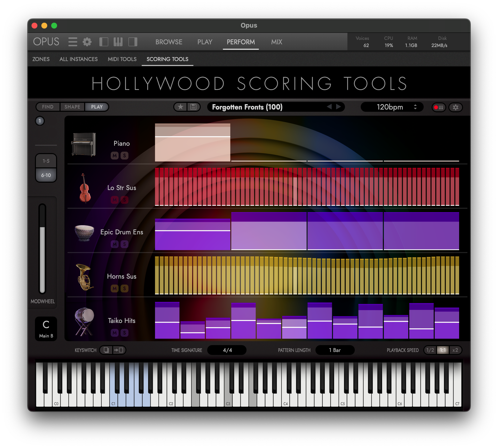498x448 pixels.
Task: Open Opus settings gear icon
Action: pos(87,42)
